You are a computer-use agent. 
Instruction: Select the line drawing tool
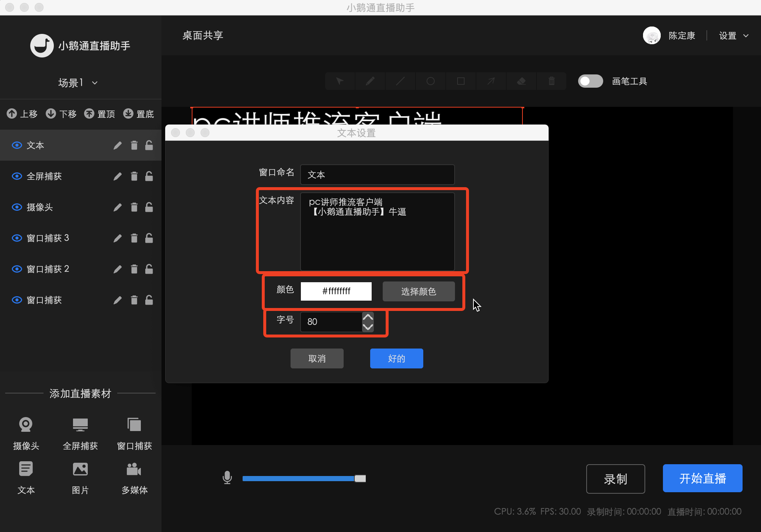[400, 81]
